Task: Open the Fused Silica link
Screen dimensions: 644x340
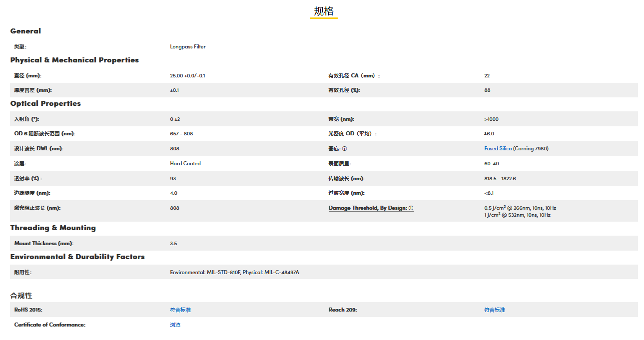Action: [498, 149]
